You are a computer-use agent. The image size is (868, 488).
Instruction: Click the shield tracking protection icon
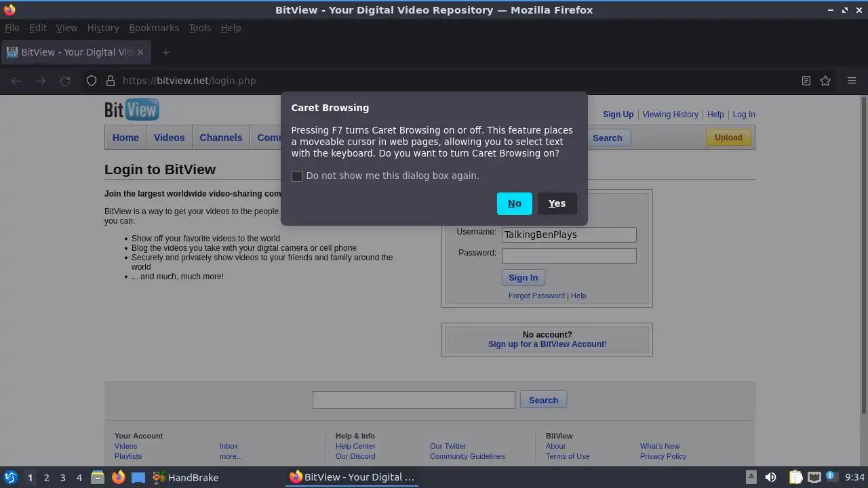tap(92, 81)
